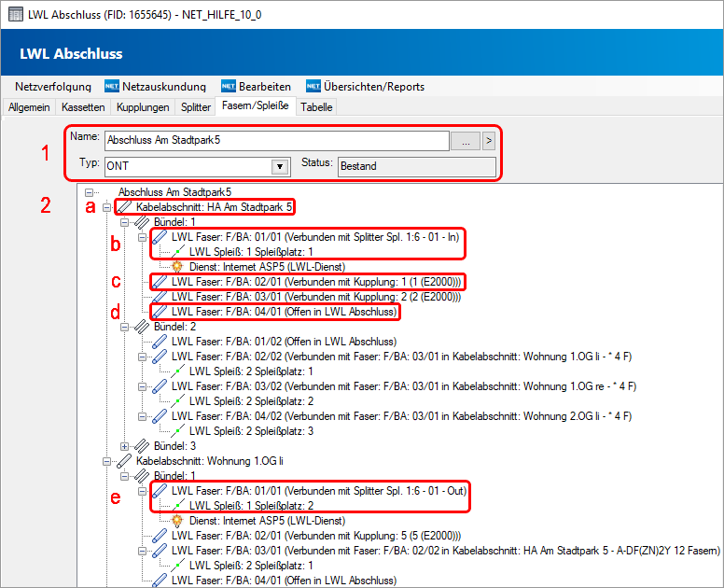This screenshot has height=588, width=724.
Task: Click the NET icon beside Bearbeiten
Action: point(229,87)
